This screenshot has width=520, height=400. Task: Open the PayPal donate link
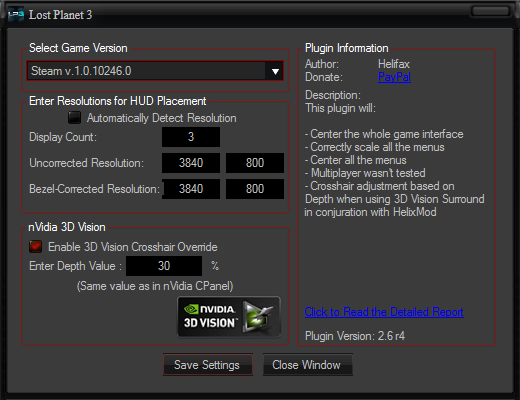[394, 77]
